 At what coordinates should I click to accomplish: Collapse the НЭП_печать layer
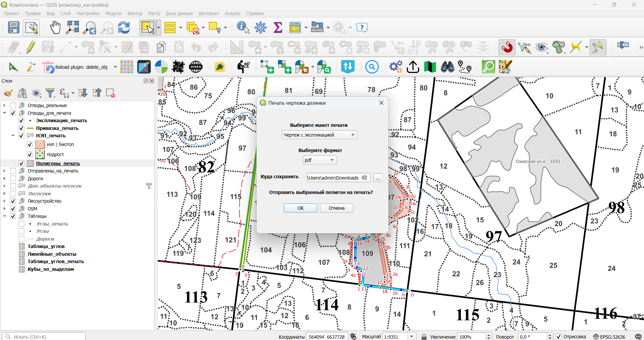click(x=13, y=136)
